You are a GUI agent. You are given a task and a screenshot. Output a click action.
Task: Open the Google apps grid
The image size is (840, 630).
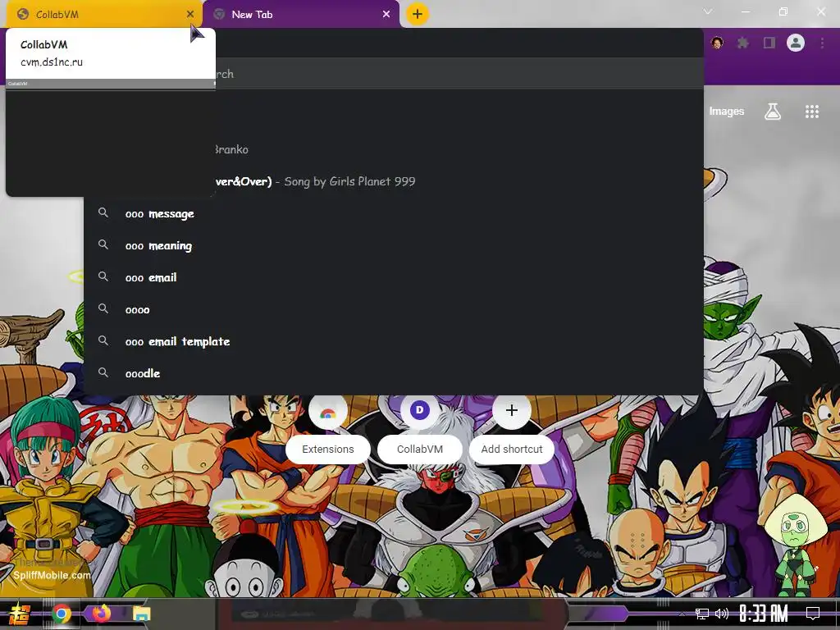tap(812, 112)
